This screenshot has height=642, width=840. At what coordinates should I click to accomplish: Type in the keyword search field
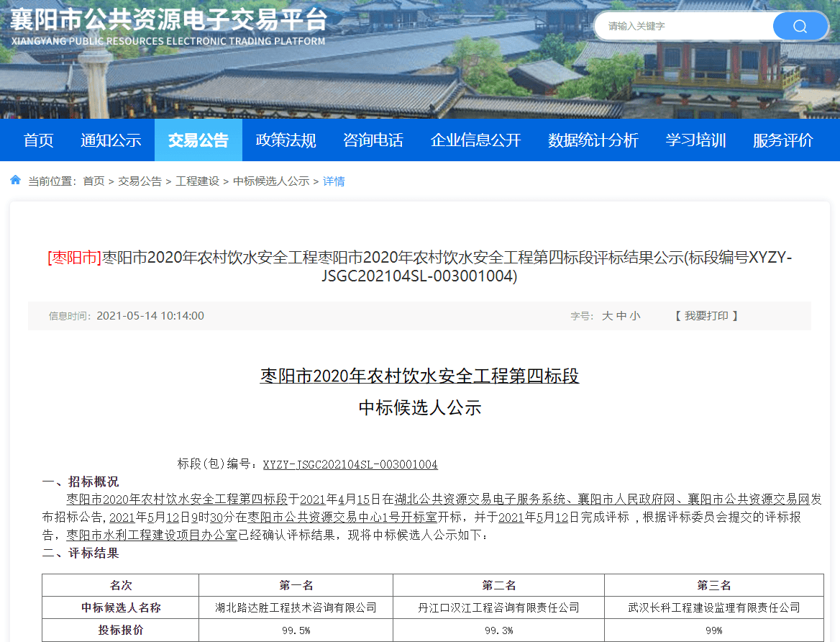click(x=683, y=27)
